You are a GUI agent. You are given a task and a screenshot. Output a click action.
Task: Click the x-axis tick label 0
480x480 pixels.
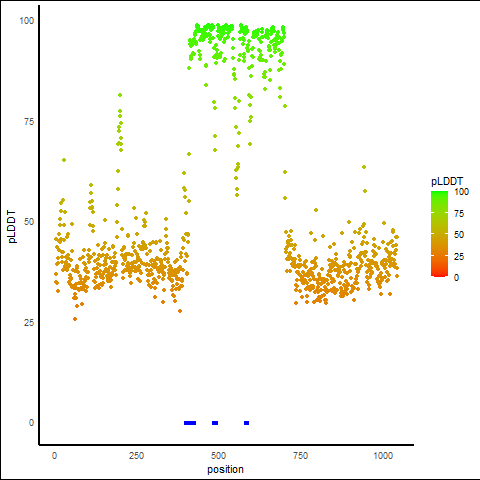pyautogui.click(x=54, y=456)
